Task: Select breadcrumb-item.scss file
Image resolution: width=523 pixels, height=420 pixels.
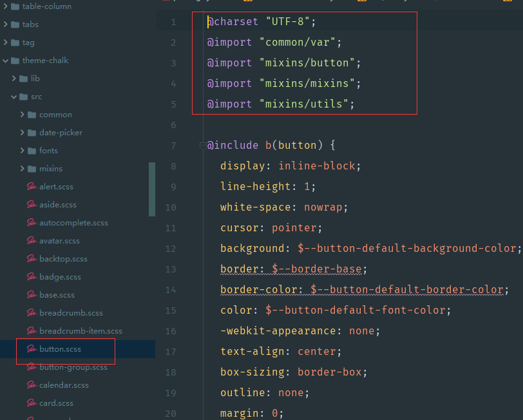Action: tap(81, 330)
